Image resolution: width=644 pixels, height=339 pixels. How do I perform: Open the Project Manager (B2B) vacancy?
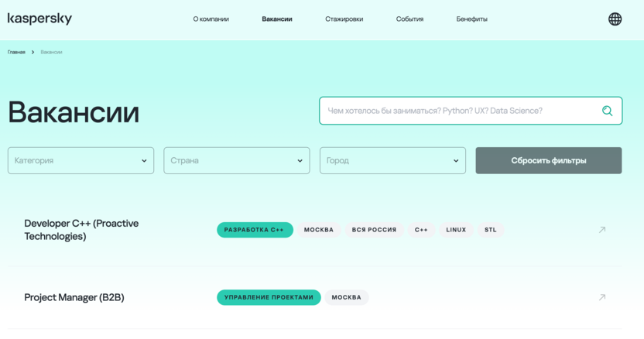74,297
